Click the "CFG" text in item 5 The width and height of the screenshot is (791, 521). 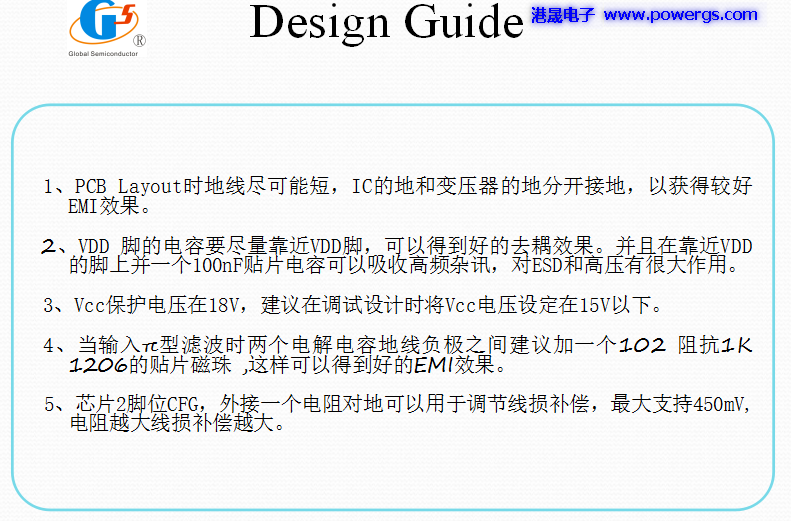pos(181,404)
